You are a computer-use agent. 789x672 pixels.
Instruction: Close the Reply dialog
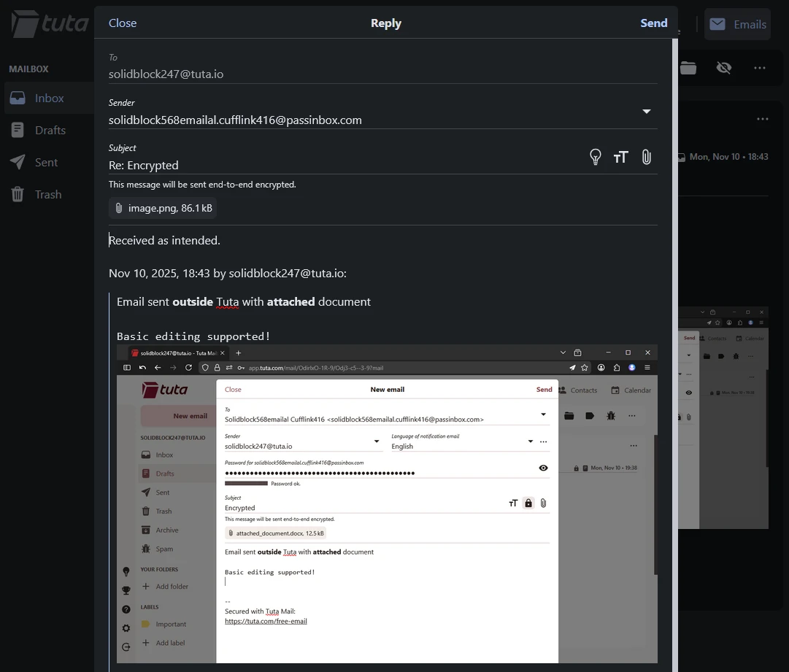click(123, 23)
